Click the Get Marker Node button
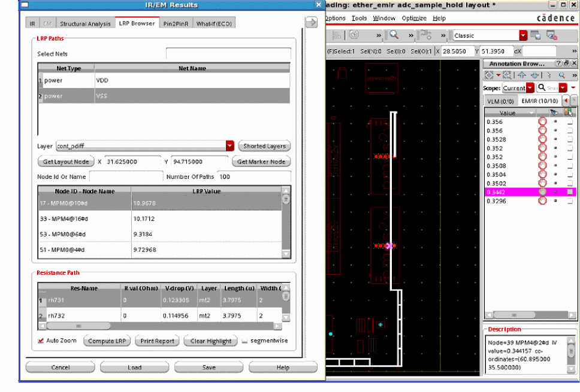The width and height of the screenshot is (580, 392). 261,162
